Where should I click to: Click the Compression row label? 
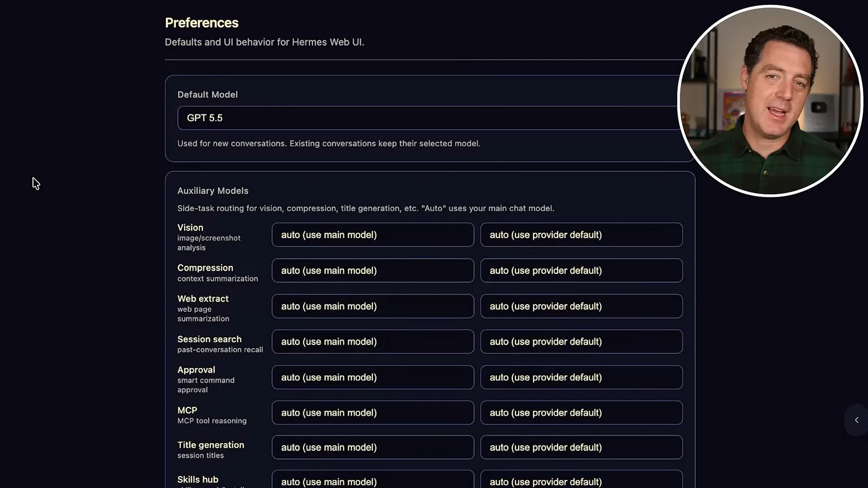tap(205, 268)
